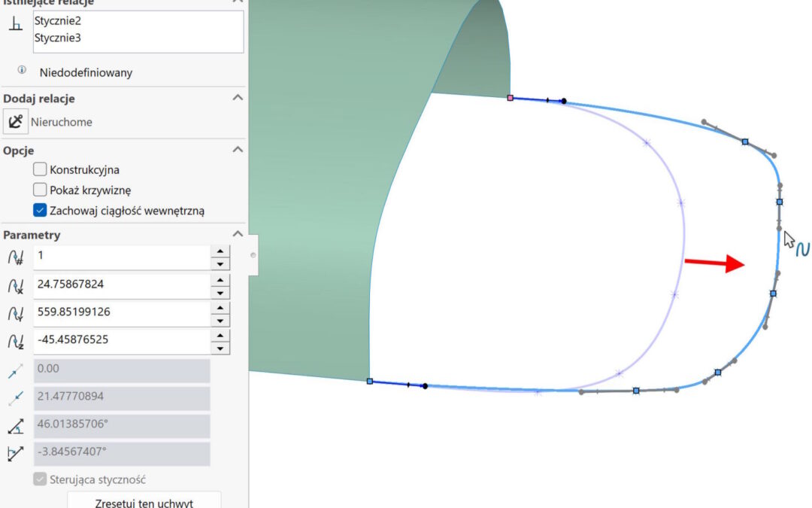812x508 pixels.
Task: Click the Nieruchome anchor relation icon
Action: tap(16, 121)
